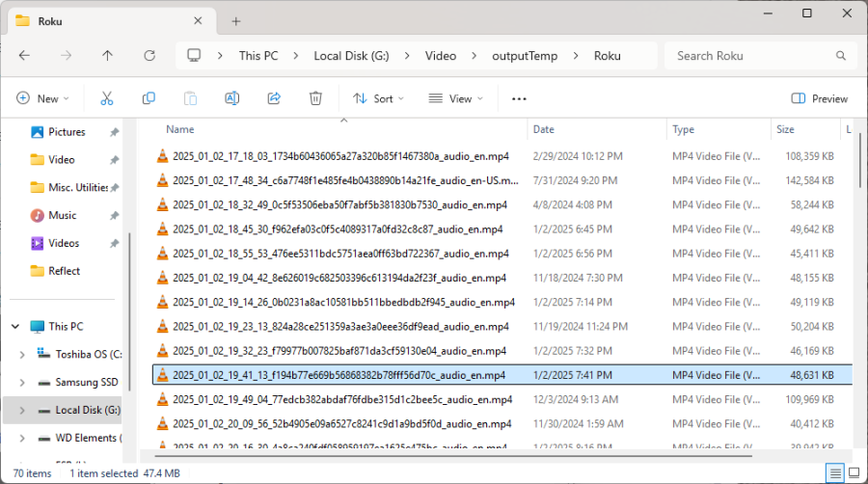The height and width of the screenshot is (484, 868).
Task: Open the See more ellipsis menu
Action: (x=519, y=98)
